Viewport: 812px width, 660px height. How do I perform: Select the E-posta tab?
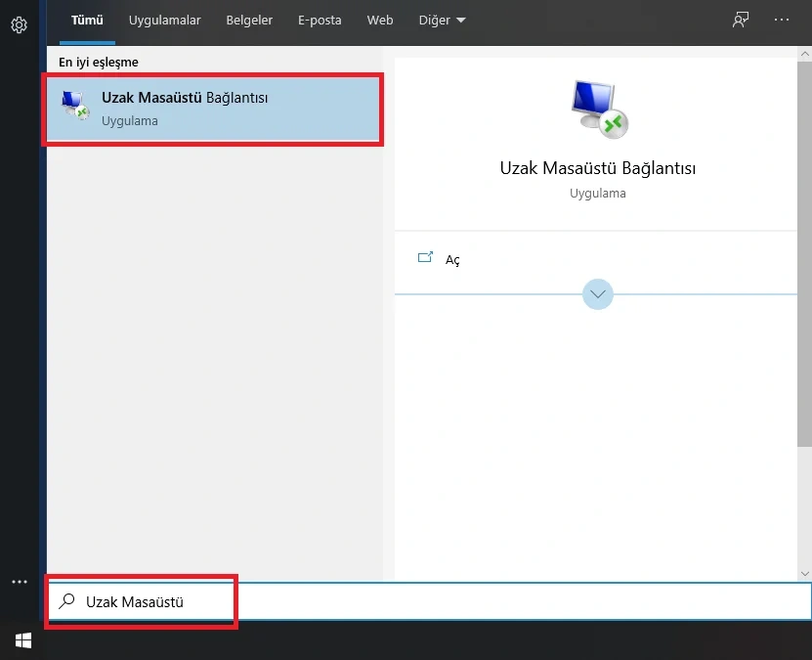coord(320,20)
